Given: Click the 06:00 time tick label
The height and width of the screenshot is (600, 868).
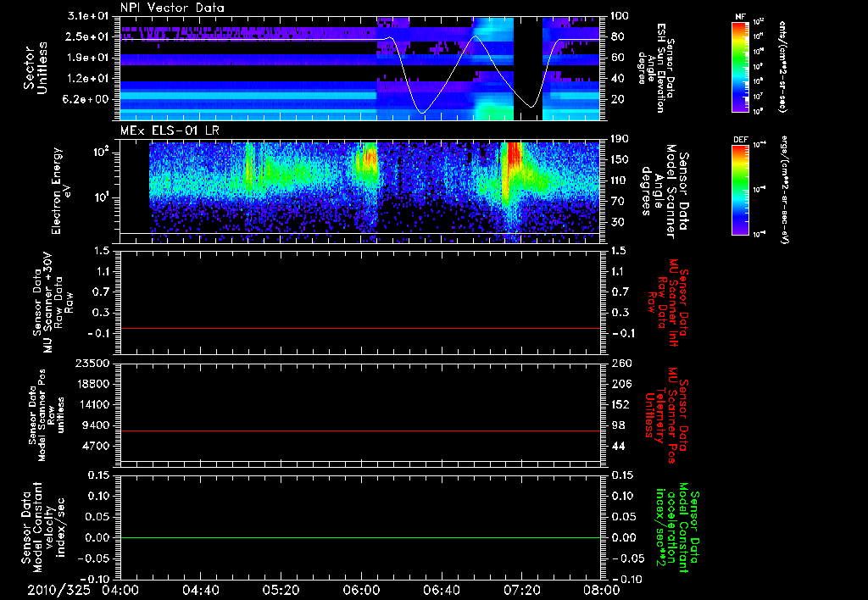Looking at the screenshot, I should click(361, 590).
